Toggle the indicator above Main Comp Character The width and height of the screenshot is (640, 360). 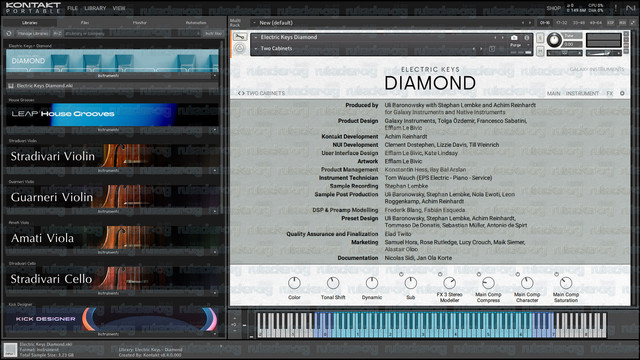[x=518, y=274]
